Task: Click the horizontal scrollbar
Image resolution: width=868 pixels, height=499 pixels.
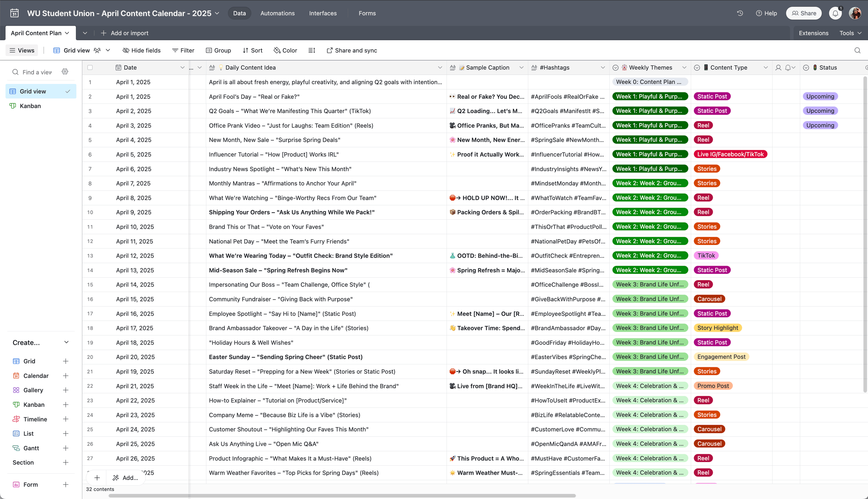Action: tap(342, 496)
